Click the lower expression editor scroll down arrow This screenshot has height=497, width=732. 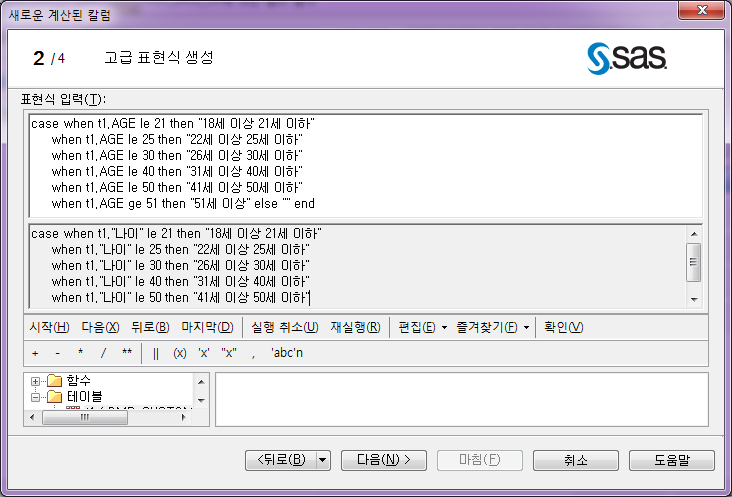(x=694, y=300)
